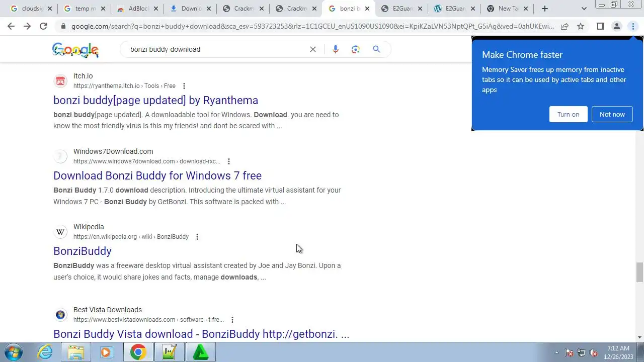Click the address bar URL
The height and width of the screenshot is (362, 644).
click(312, 26)
